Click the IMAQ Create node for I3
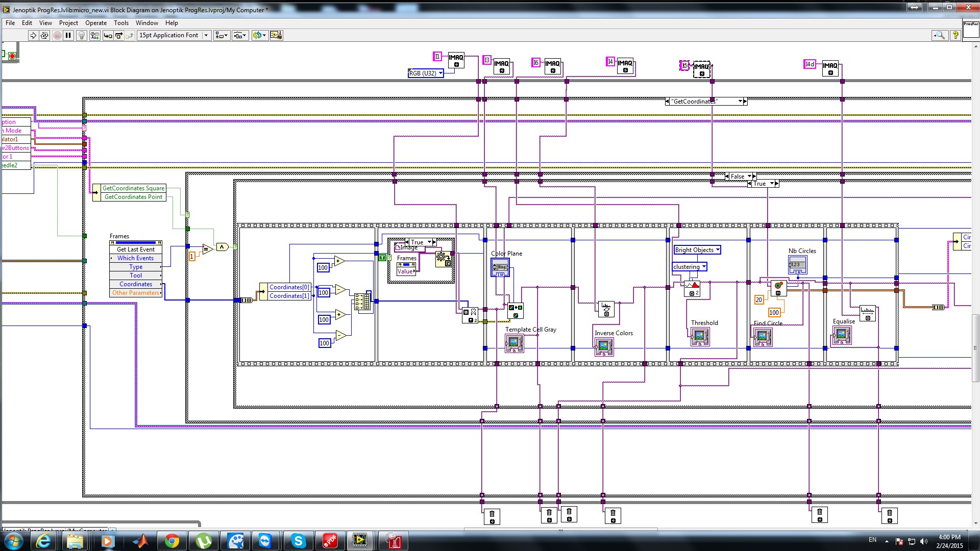Viewport: 980px width, 551px height. [x=501, y=67]
